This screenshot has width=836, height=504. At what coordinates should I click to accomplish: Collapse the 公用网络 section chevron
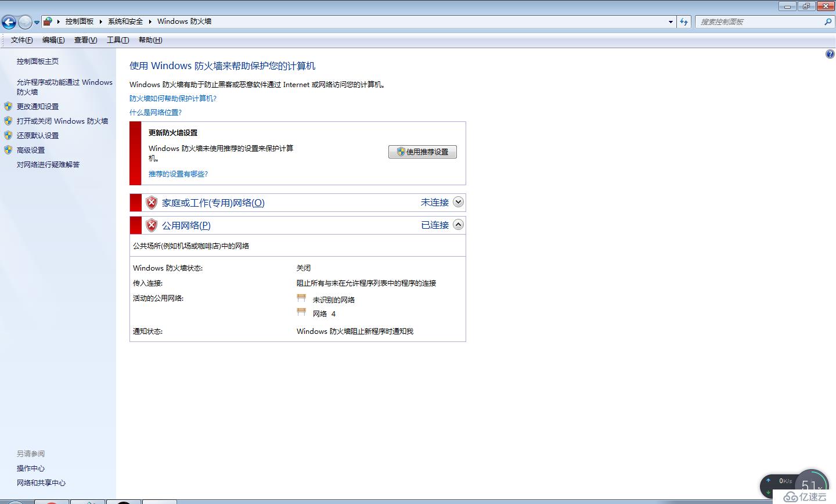point(458,225)
